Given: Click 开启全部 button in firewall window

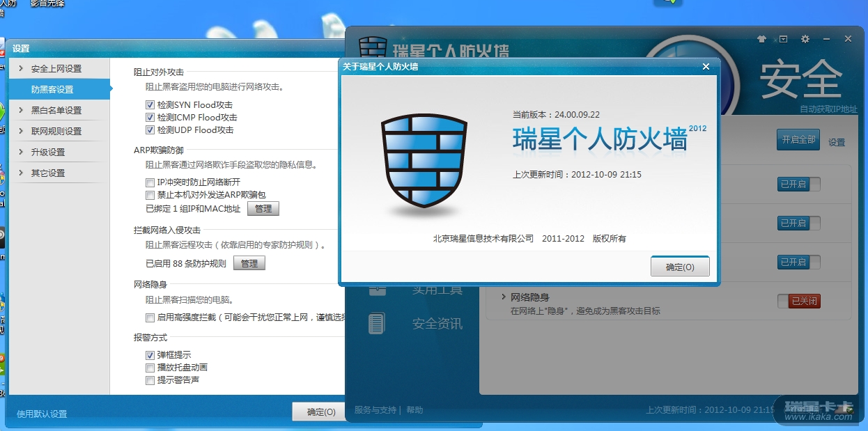Looking at the screenshot, I should (x=798, y=139).
